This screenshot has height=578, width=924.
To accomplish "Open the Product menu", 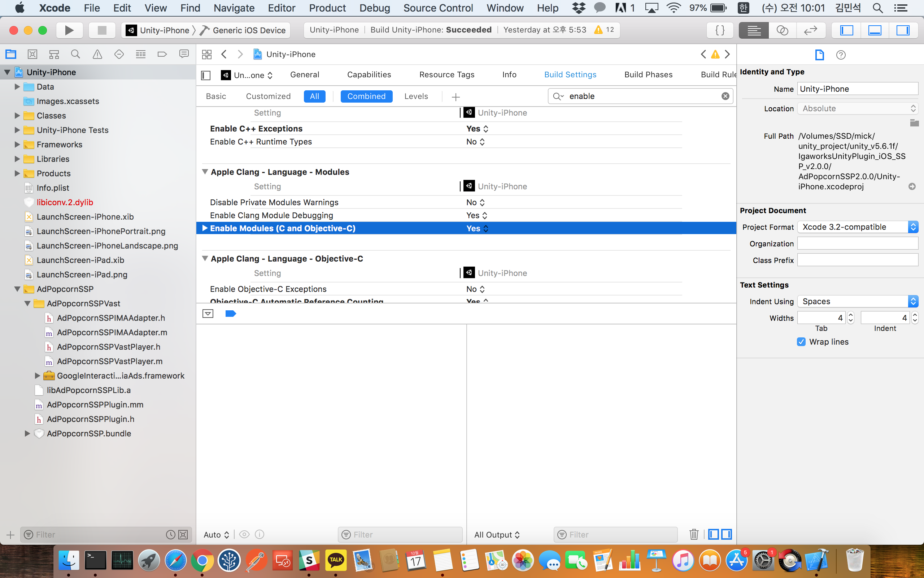I will click(327, 8).
